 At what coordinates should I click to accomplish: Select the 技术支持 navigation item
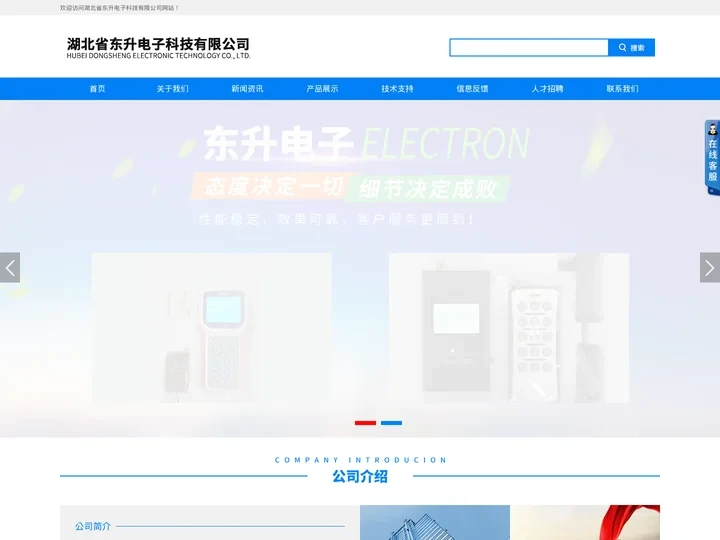tap(397, 89)
